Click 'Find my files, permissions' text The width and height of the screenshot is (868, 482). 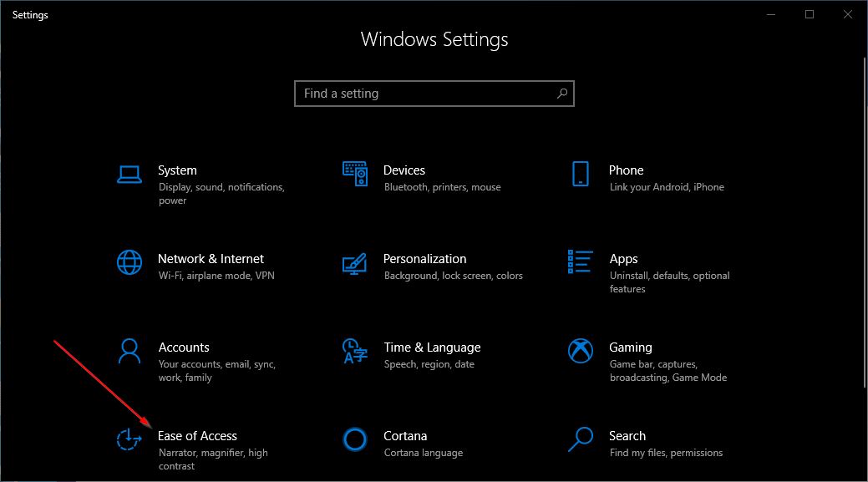click(666, 453)
